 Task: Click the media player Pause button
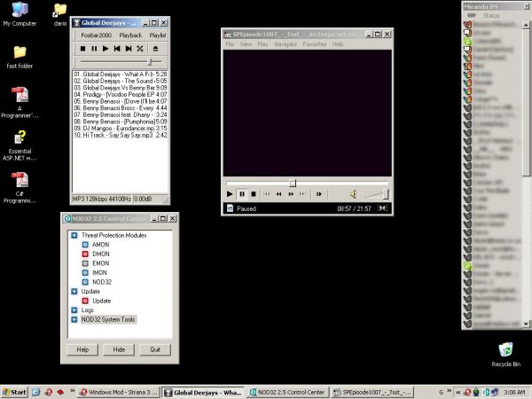tap(242, 194)
